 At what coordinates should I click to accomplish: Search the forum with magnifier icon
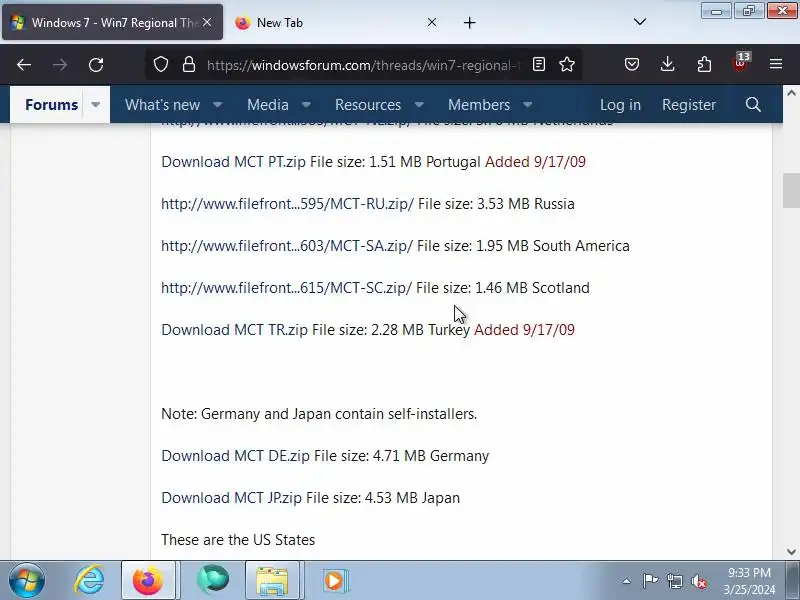[x=753, y=105]
